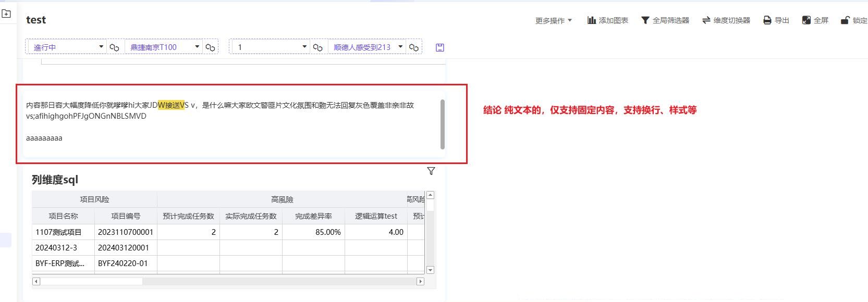Click the 项目编号 column header
868x302 pixels.
[x=126, y=216]
